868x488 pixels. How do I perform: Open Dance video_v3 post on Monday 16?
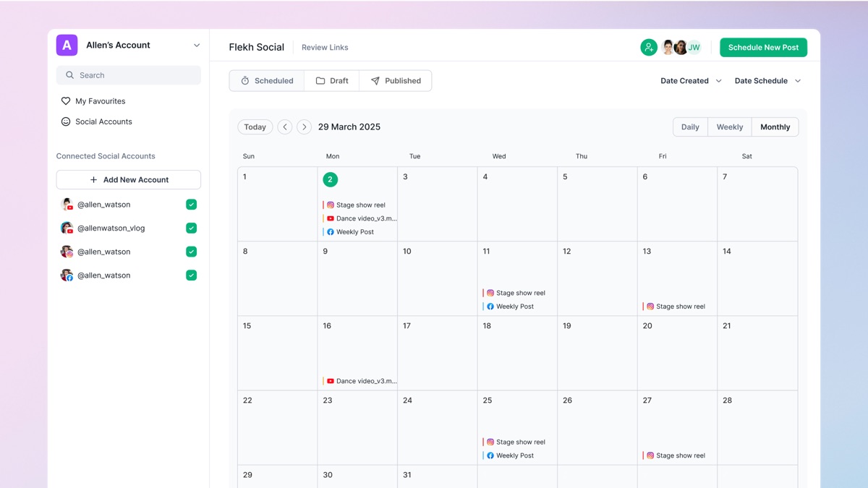pyautogui.click(x=359, y=381)
